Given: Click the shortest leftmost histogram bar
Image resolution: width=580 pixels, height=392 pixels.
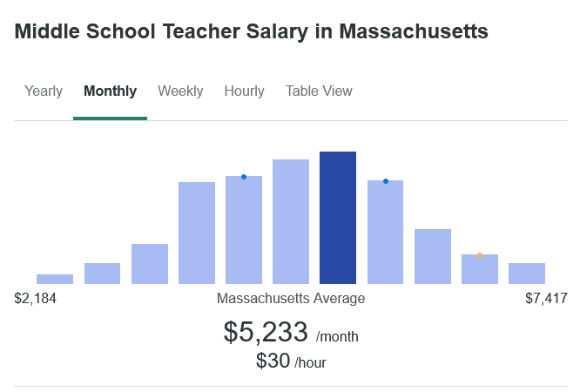Looking at the screenshot, I should [55, 279].
